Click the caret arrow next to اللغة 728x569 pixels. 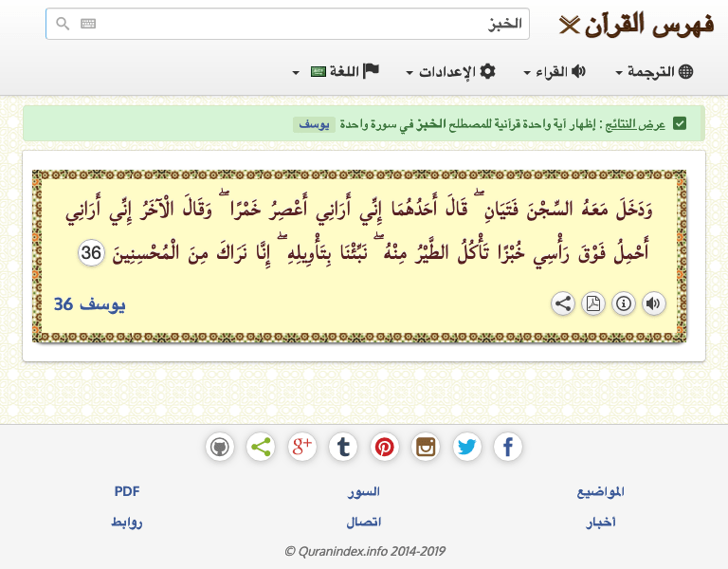(x=296, y=73)
